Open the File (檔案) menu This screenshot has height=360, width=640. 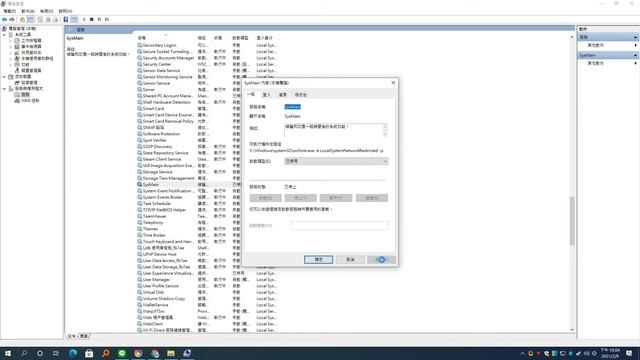9,11
